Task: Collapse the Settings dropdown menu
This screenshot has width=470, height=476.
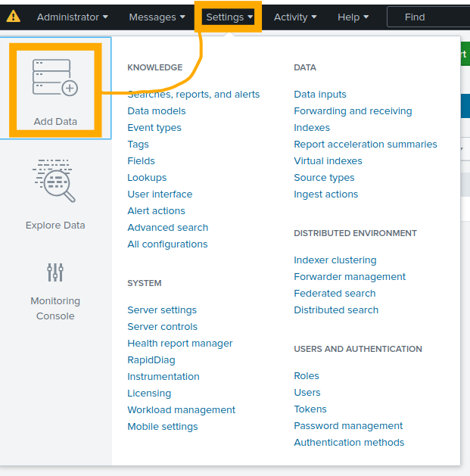Action: 229,17
